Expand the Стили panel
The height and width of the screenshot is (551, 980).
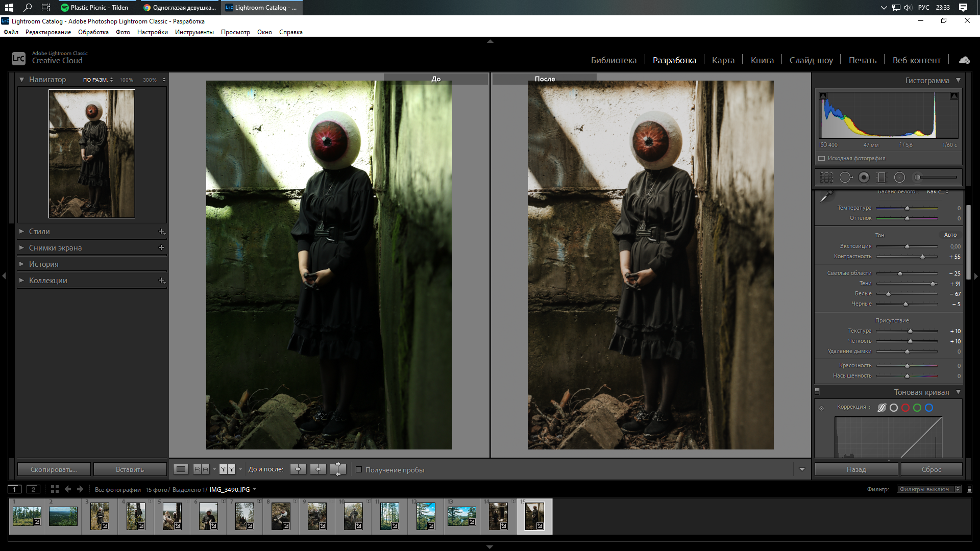[x=21, y=231]
